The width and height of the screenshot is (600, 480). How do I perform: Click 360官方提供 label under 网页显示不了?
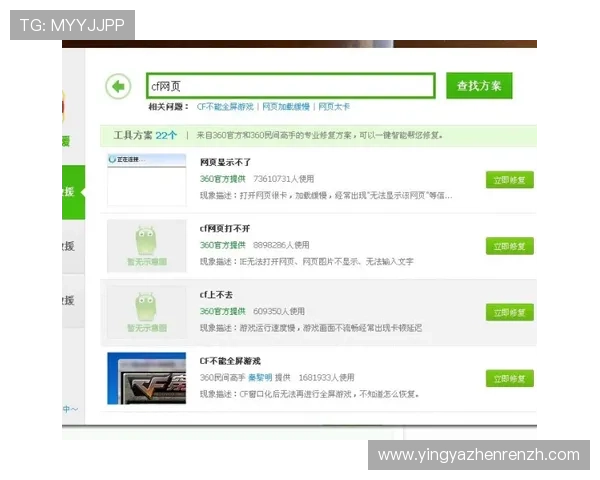tap(223, 179)
